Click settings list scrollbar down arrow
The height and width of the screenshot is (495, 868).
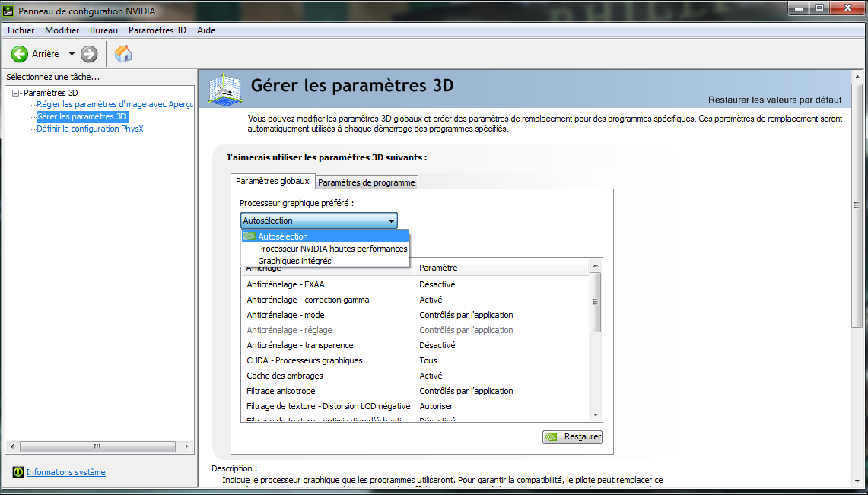click(596, 415)
